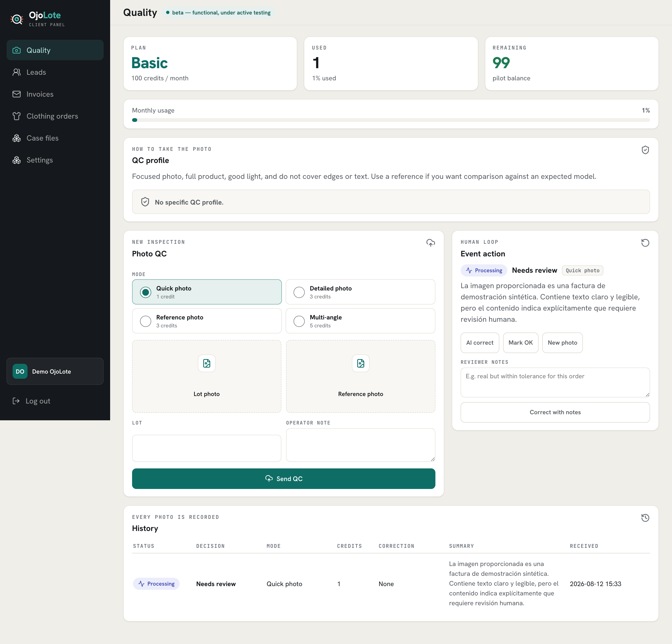Click the history clock icon in History header

point(645,518)
